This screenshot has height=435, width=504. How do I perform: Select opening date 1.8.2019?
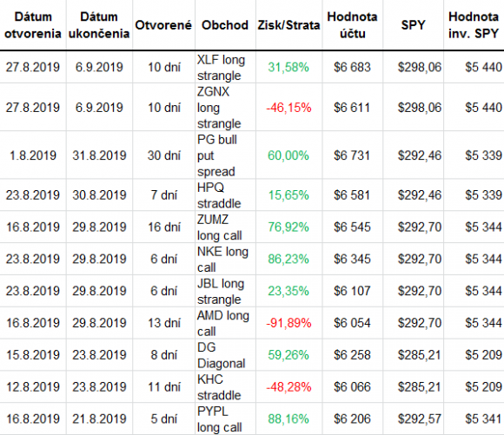click(x=33, y=155)
